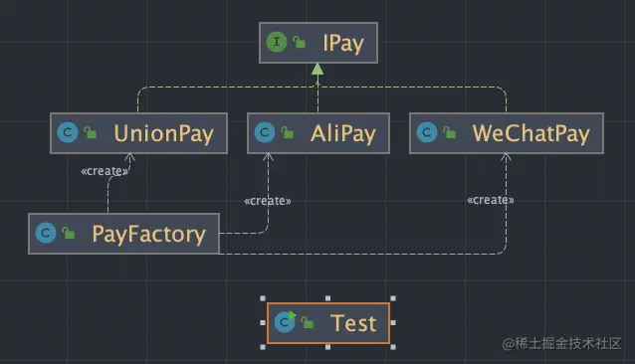Grab the top-left selection handle of Test
The height and width of the screenshot is (364, 635).
(263, 298)
